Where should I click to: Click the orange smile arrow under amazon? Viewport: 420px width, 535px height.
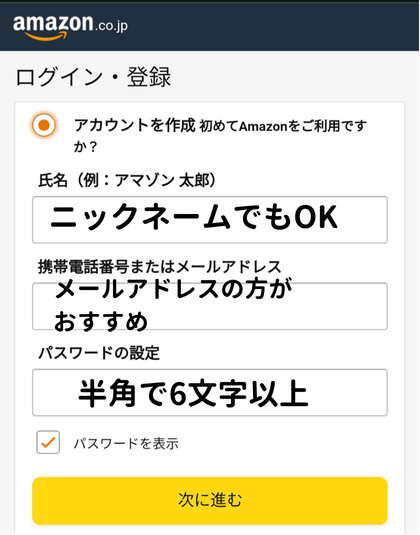point(46,36)
